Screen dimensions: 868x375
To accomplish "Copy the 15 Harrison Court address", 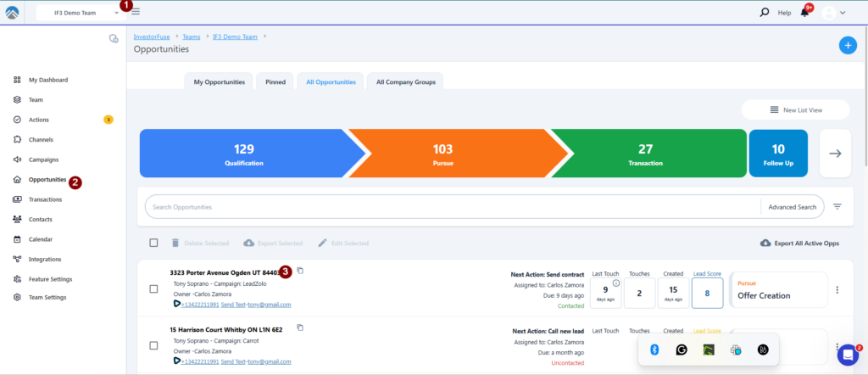I will pos(300,327).
